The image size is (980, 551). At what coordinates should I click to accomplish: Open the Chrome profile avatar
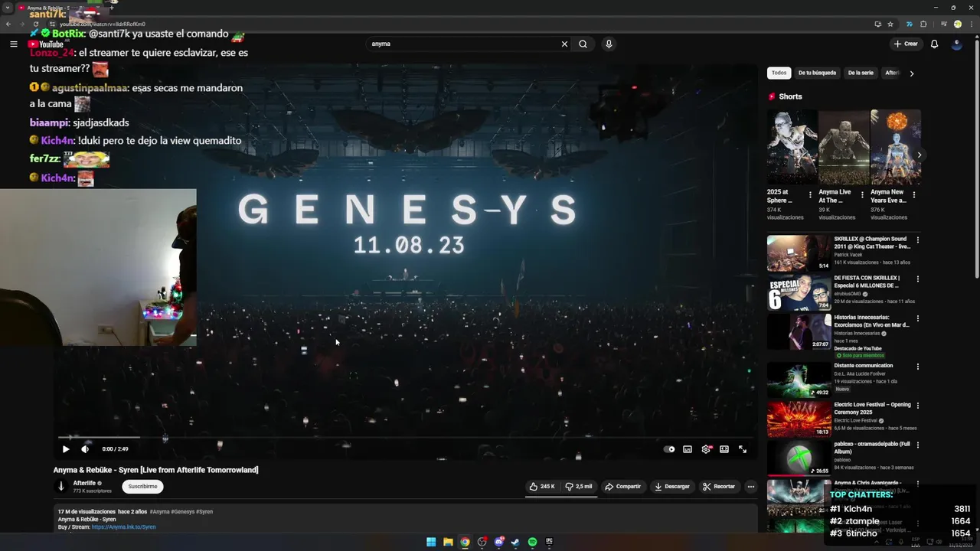pos(957,24)
